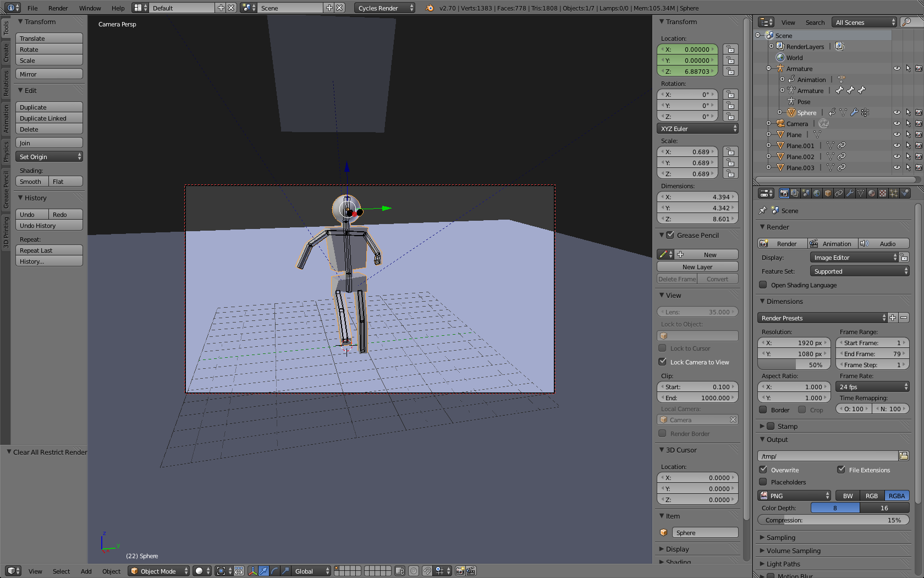Open the Object Mode selector
The width and height of the screenshot is (924, 578).
158,571
